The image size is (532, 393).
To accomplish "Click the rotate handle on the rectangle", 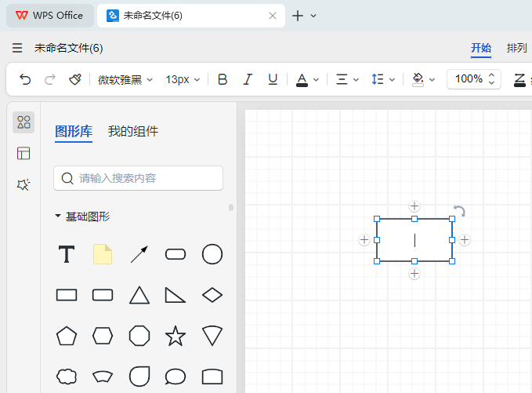I will [460, 211].
